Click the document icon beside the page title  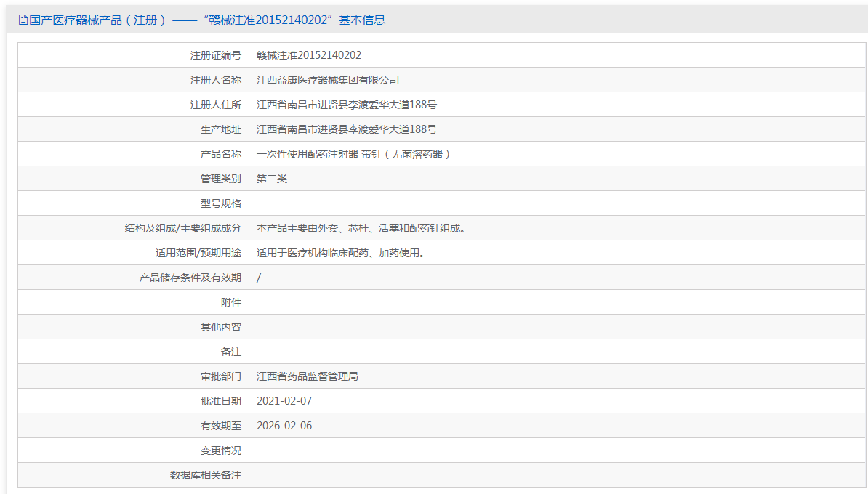(x=23, y=20)
